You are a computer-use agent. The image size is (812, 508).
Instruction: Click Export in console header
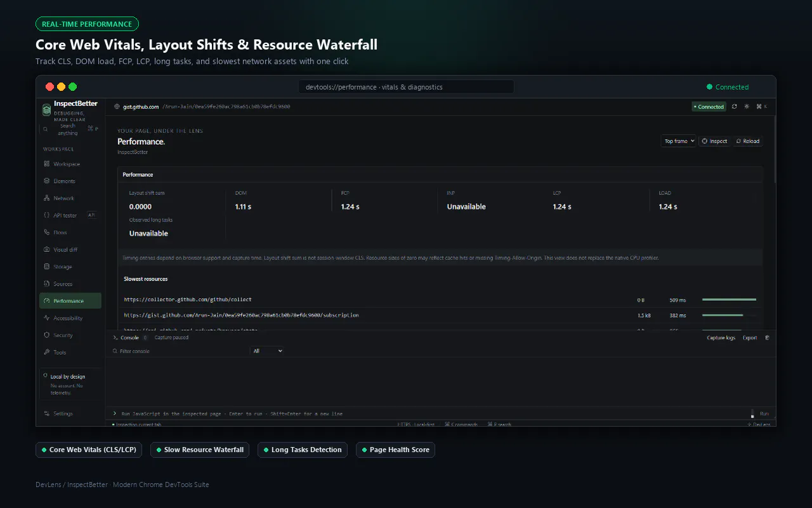click(x=750, y=338)
